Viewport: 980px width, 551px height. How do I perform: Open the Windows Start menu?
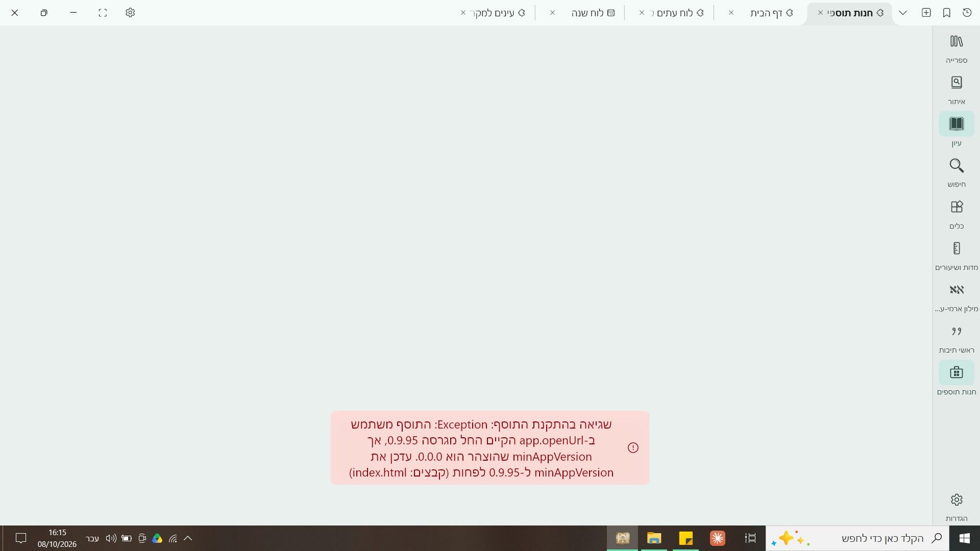(964, 538)
